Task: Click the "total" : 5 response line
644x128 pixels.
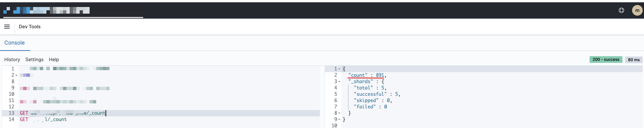Action: tap(370, 88)
